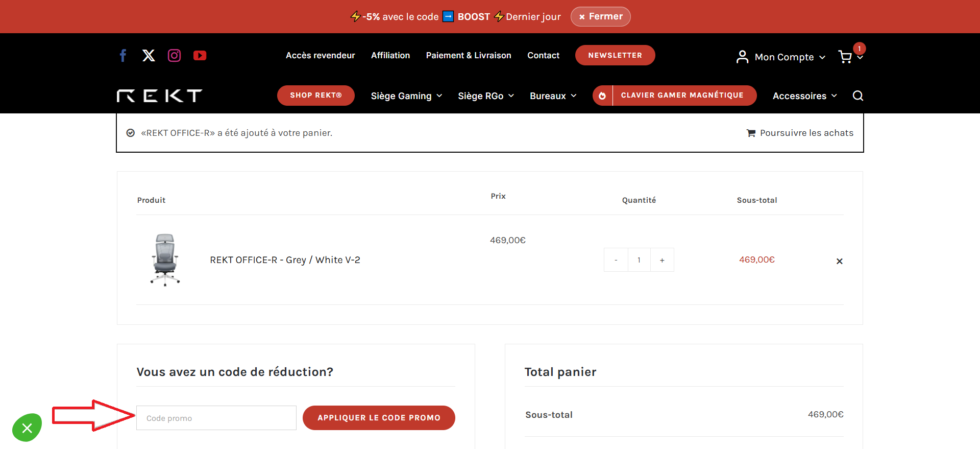Screen dimensions: 980x449
Task: Click the Total panier heading
Action: tap(560, 372)
